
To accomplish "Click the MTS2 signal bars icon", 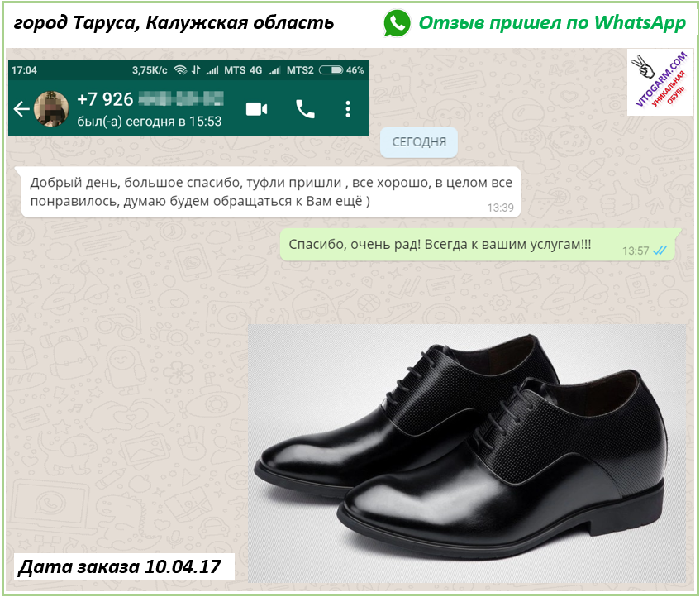I will (274, 70).
